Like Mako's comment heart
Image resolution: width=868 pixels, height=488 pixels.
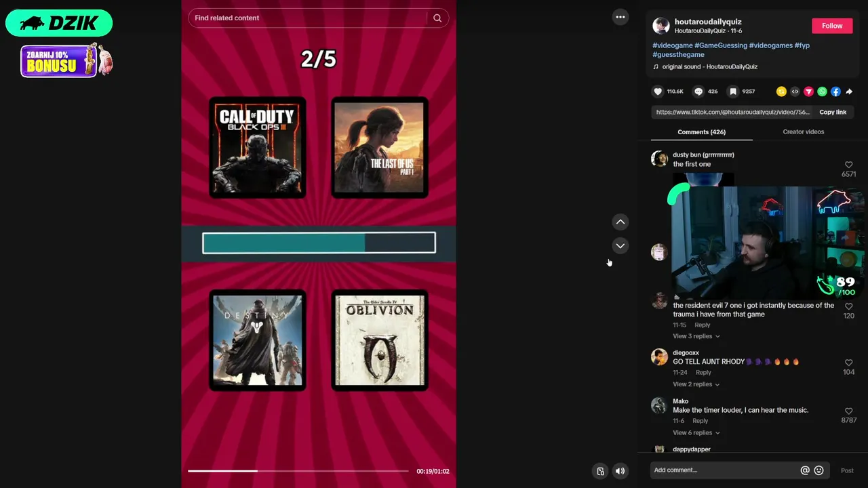848,411
